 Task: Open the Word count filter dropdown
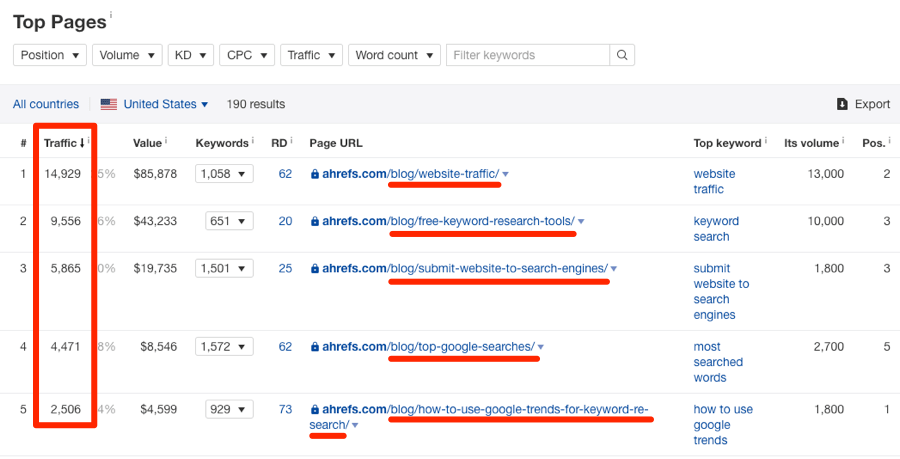[x=394, y=55]
